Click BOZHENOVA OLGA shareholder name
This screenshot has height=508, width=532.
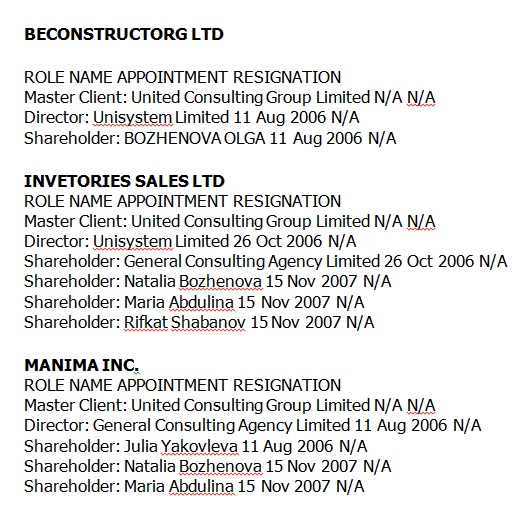click(x=194, y=138)
